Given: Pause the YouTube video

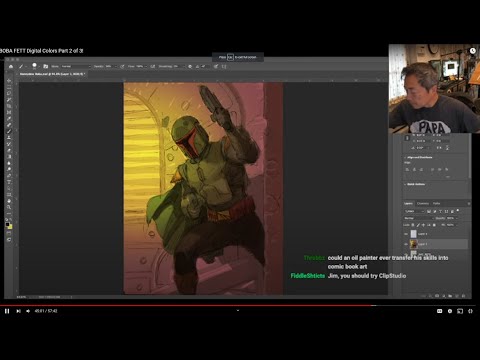Looking at the screenshot, I should point(7,311).
